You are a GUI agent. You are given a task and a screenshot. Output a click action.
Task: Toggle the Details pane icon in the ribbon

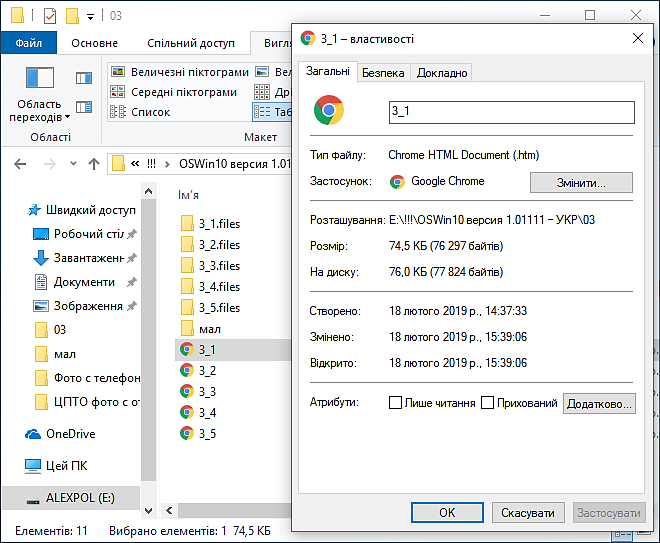pos(84,107)
